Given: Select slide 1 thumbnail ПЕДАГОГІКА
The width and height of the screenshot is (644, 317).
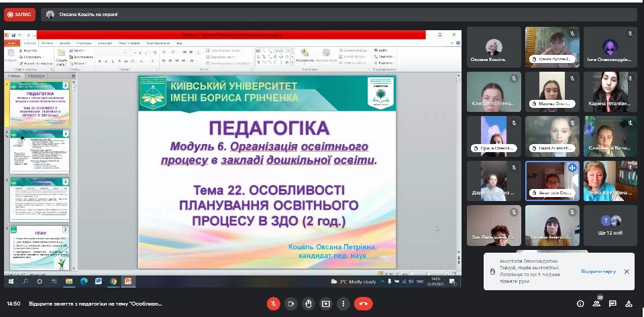Looking at the screenshot, I should [40, 104].
